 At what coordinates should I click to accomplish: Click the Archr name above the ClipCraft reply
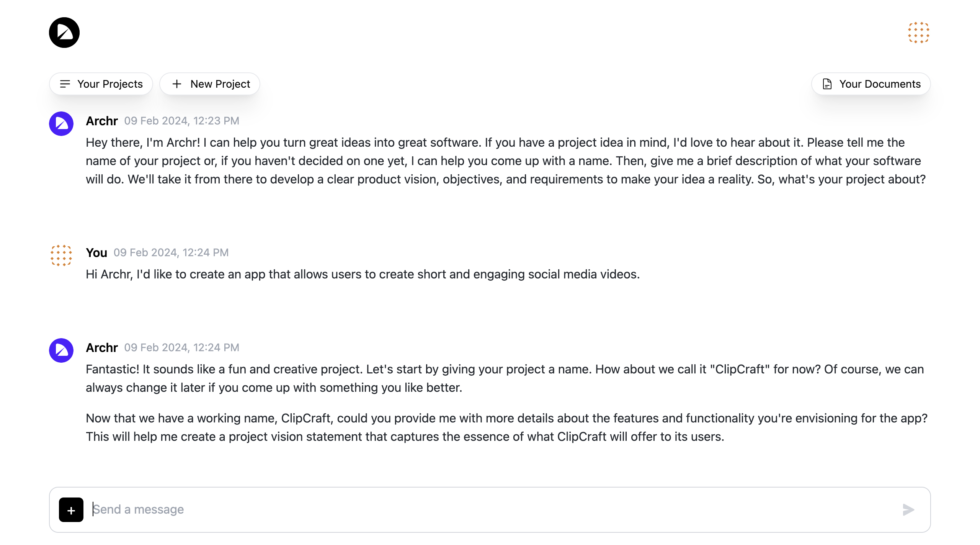(x=102, y=348)
